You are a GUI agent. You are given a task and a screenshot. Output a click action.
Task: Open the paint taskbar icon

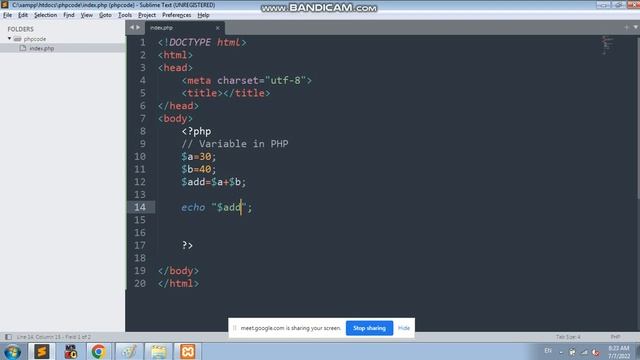129,351
